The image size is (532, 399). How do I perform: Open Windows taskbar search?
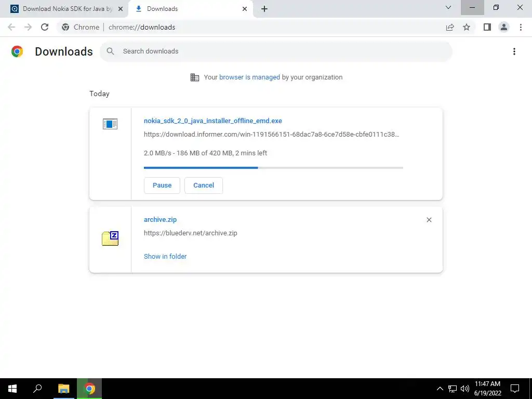(37, 389)
